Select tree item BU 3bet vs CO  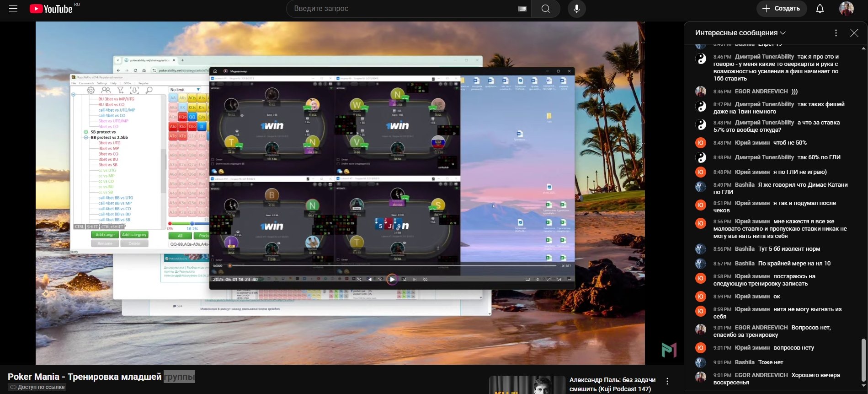(x=111, y=104)
